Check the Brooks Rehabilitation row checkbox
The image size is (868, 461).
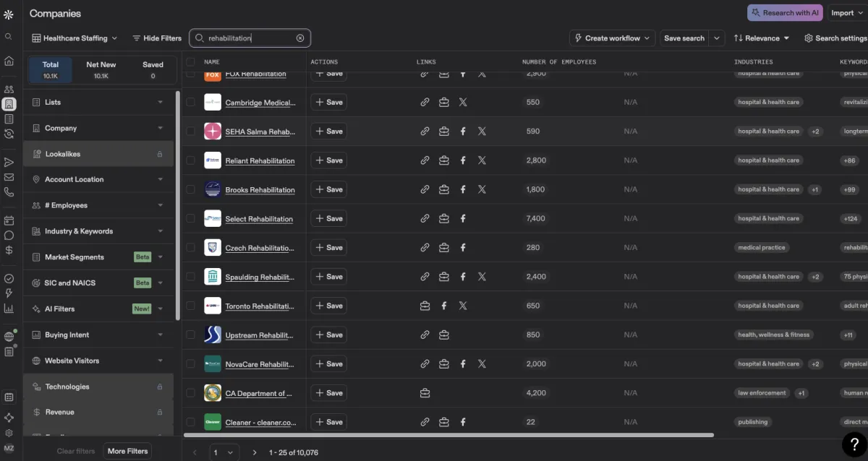(x=190, y=189)
